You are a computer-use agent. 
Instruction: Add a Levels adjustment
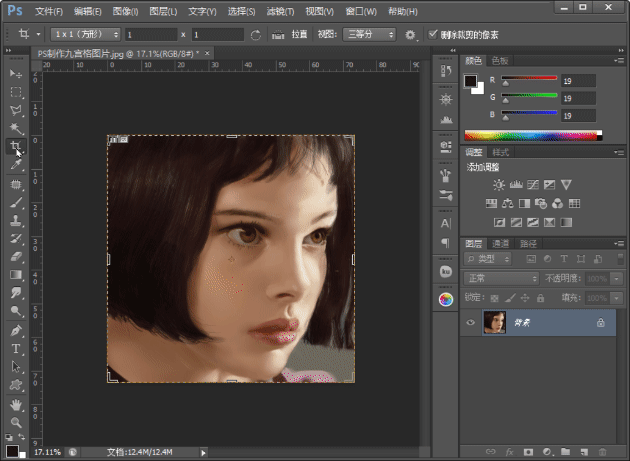point(516,184)
